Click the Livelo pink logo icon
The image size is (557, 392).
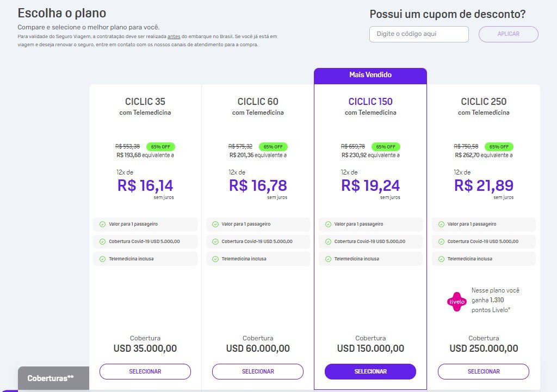(x=456, y=302)
